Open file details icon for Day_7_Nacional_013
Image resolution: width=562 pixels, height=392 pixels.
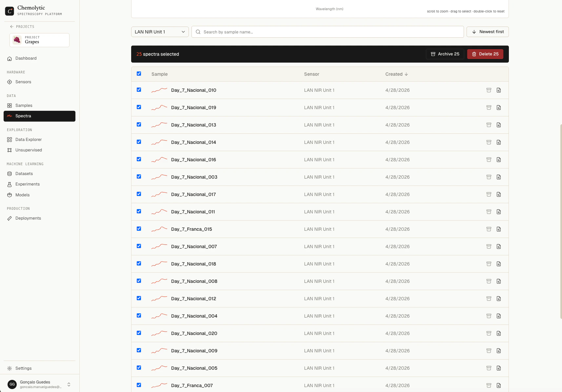pos(499,125)
